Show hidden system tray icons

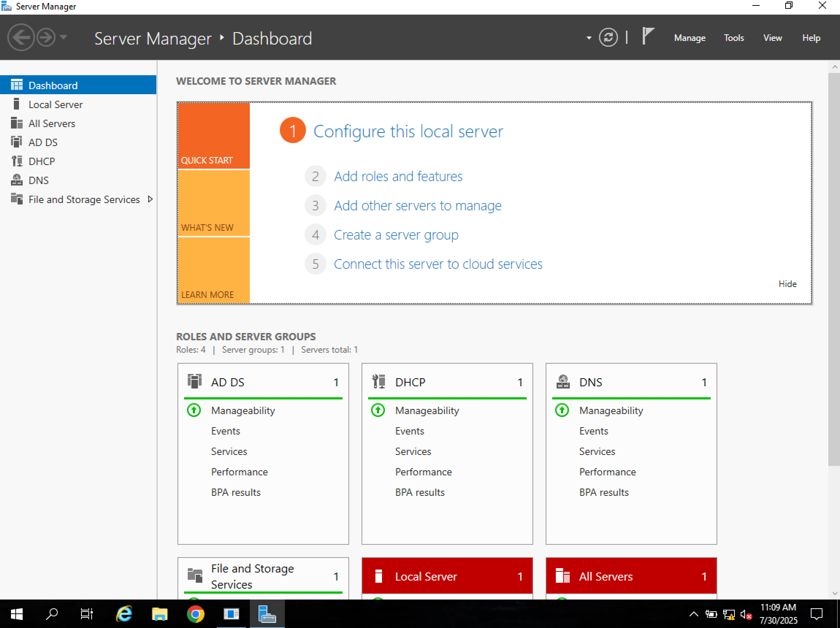pyautogui.click(x=694, y=614)
